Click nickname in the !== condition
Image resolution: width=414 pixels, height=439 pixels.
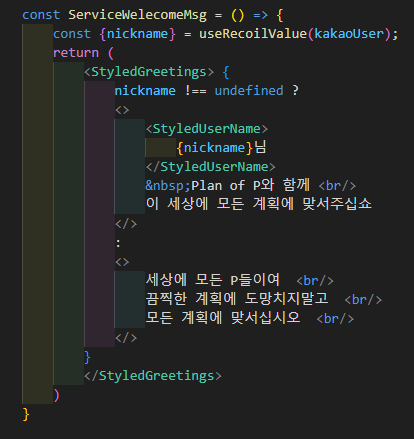(145, 91)
